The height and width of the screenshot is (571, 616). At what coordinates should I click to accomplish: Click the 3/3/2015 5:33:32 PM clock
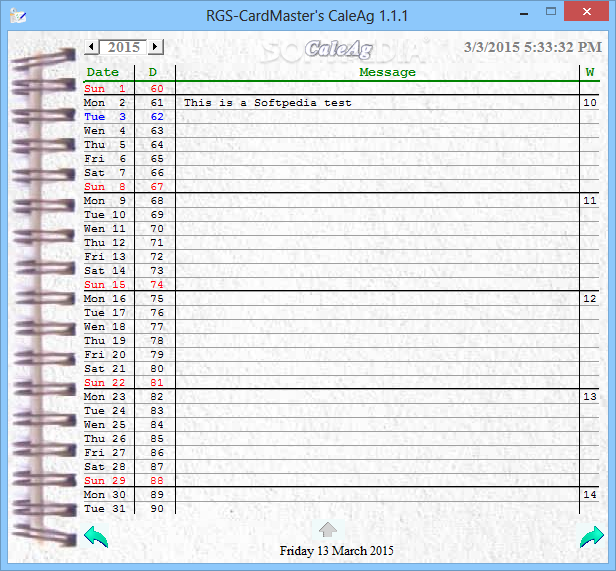(x=533, y=47)
